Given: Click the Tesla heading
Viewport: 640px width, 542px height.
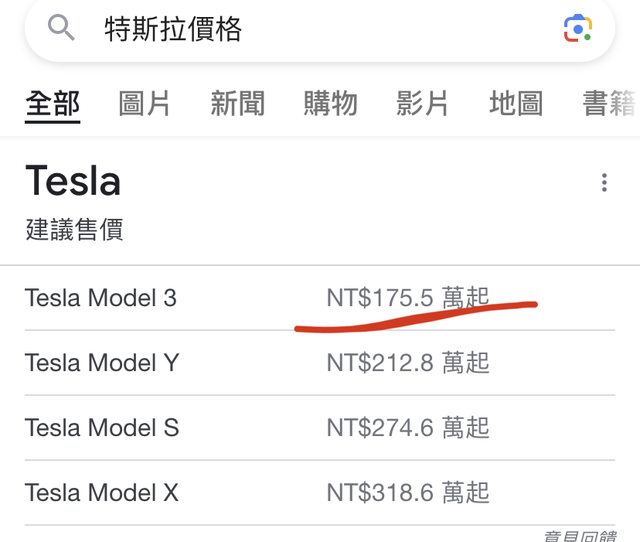Looking at the screenshot, I should pos(73,181).
